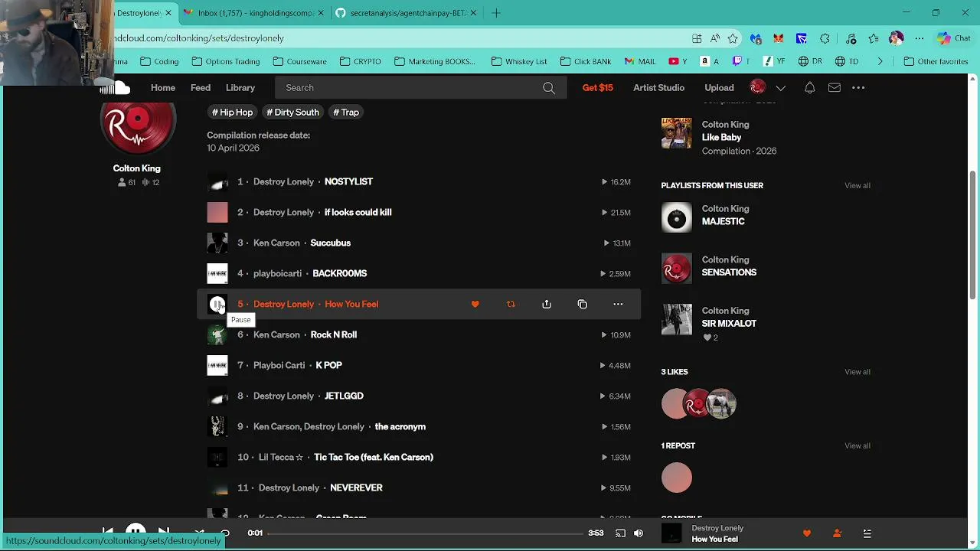View all playlists from this user

(857, 185)
